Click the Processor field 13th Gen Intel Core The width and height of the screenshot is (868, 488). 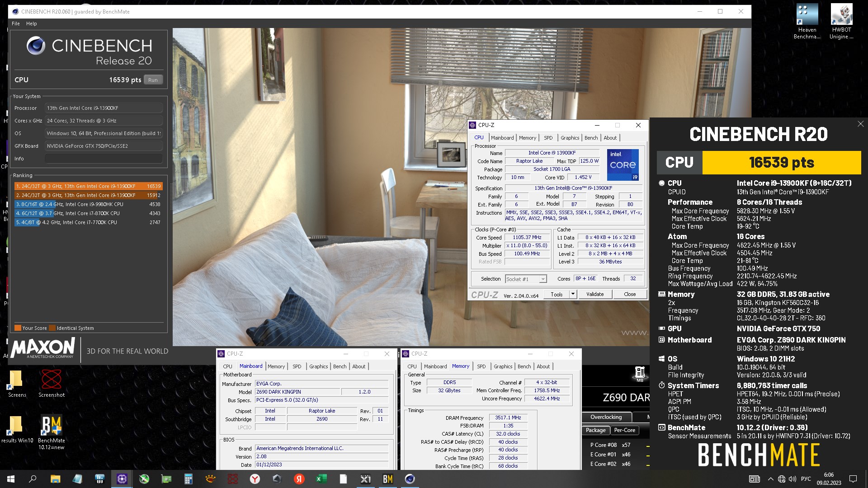(104, 108)
